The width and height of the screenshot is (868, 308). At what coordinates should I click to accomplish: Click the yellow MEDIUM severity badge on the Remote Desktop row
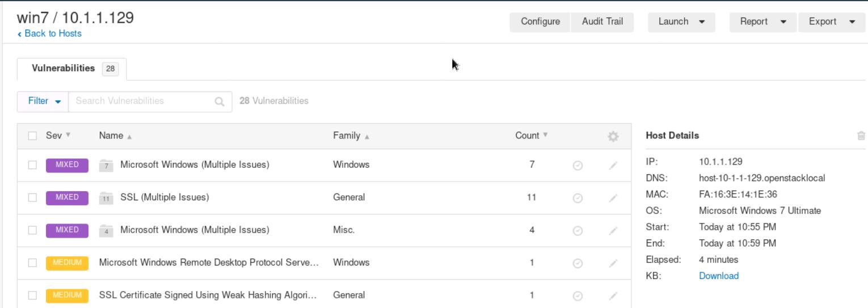coord(67,263)
